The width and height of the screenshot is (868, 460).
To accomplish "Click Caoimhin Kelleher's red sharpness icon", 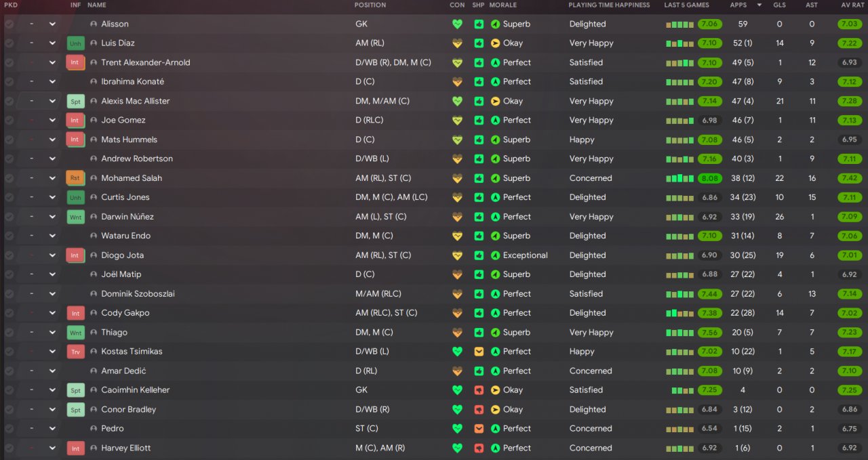I will tap(479, 390).
